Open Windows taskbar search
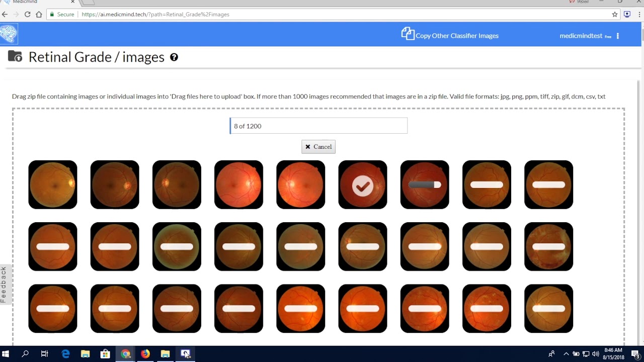Viewport: 644px width, 362px height. pos(25,354)
